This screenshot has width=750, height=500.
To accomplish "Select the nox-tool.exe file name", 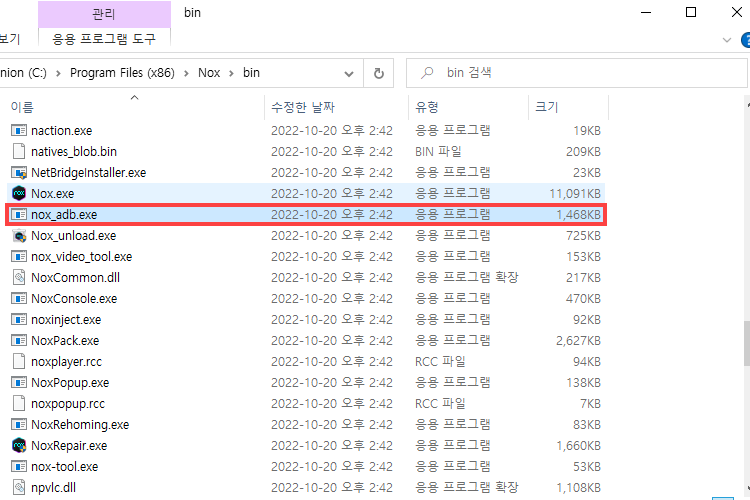I will click(65, 467).
